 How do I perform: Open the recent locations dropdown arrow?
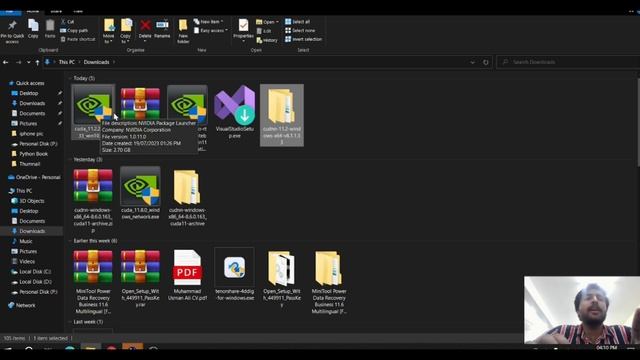tap(28, 62)
